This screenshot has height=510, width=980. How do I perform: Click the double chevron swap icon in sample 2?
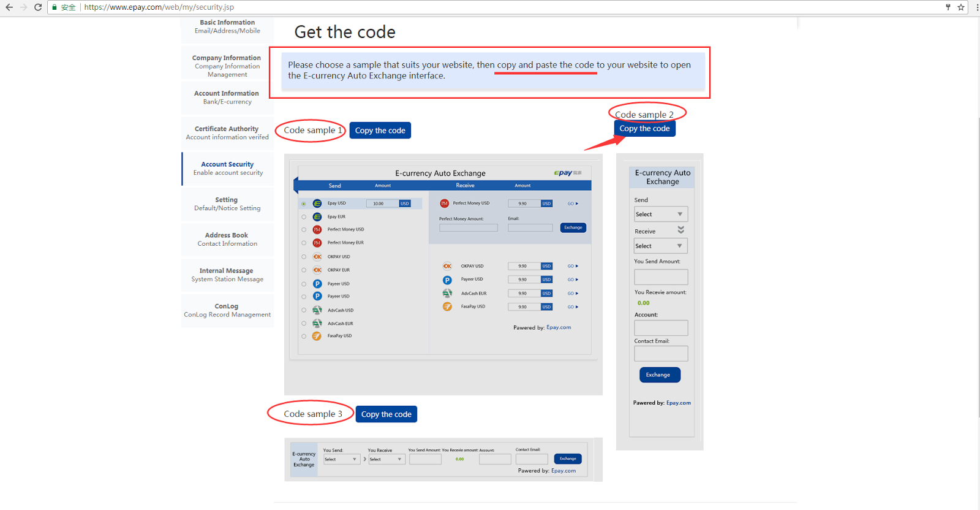[680, 230]
